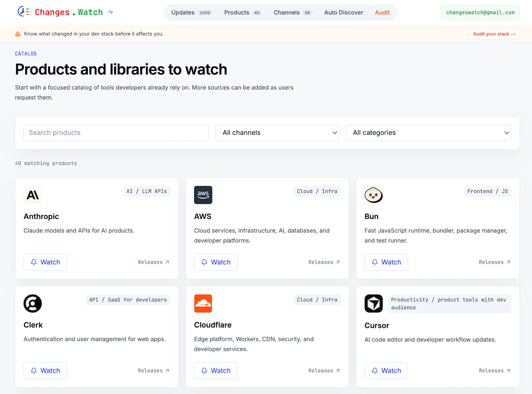
Task: Click the Anthropic logo icon
Action: point(33,195)
